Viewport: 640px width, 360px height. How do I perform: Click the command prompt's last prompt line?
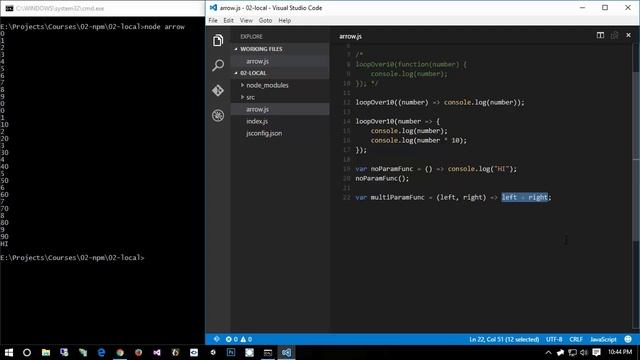point(72,258)
